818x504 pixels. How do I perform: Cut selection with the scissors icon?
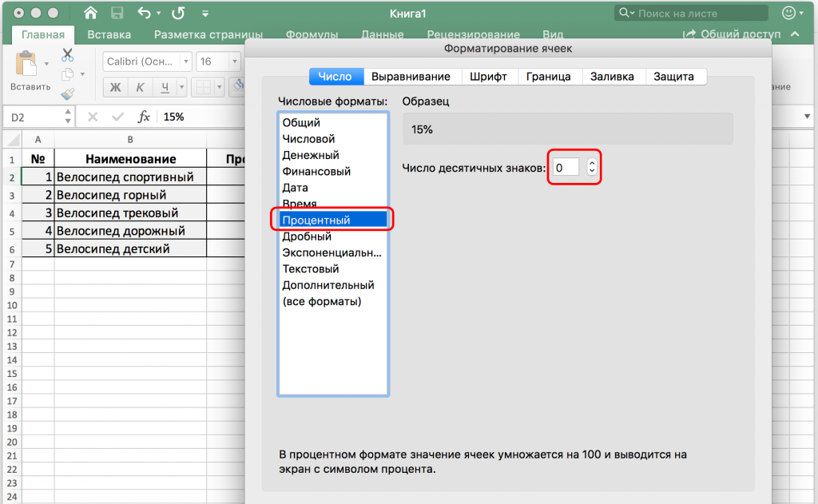(67, 55)
